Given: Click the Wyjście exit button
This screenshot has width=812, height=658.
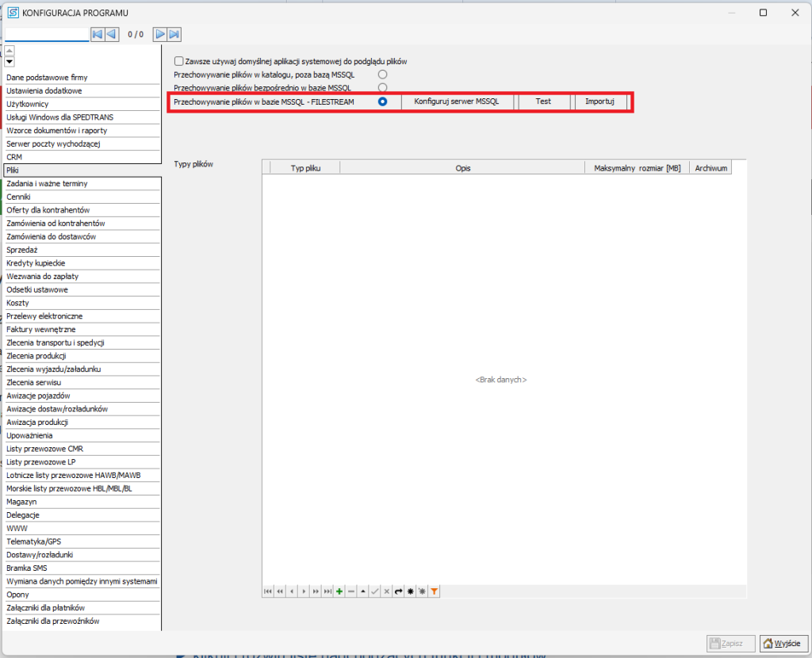Looking at the screenshot, I should (x=782, y=642).
